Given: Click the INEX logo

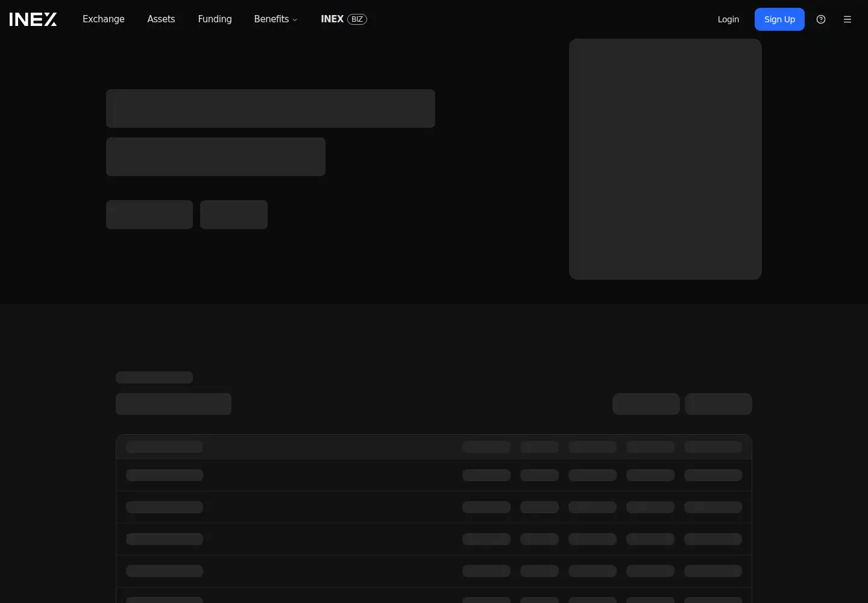Looking at the screenshot, I should pos(33,19).
